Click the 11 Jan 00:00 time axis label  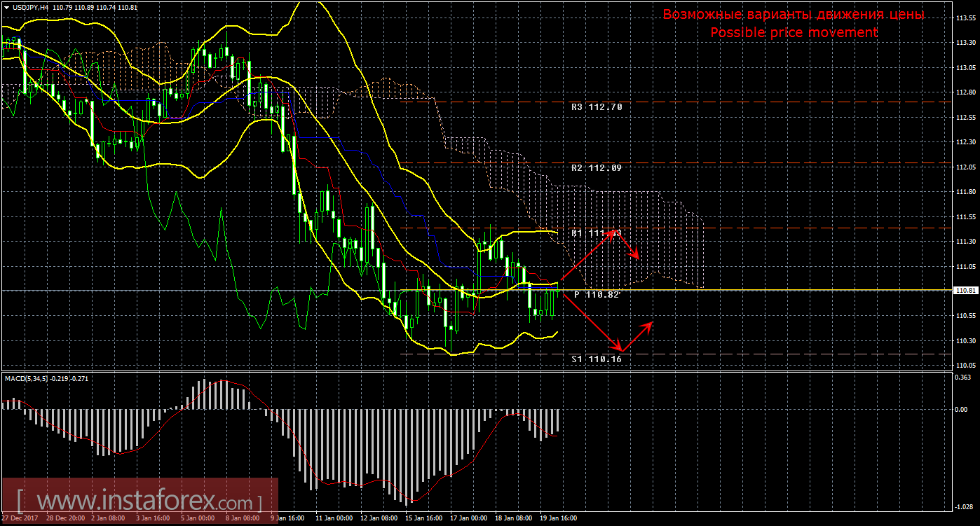coord(334,519)
